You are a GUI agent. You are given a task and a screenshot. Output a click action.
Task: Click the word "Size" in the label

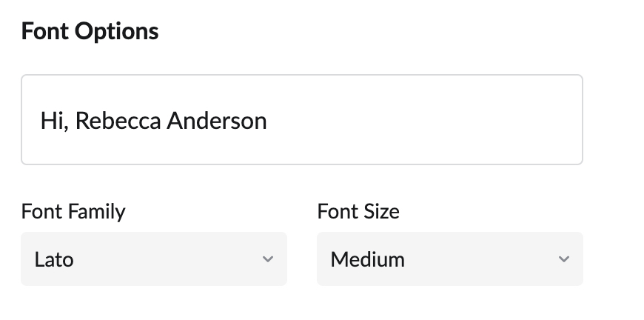coord(382,212)
